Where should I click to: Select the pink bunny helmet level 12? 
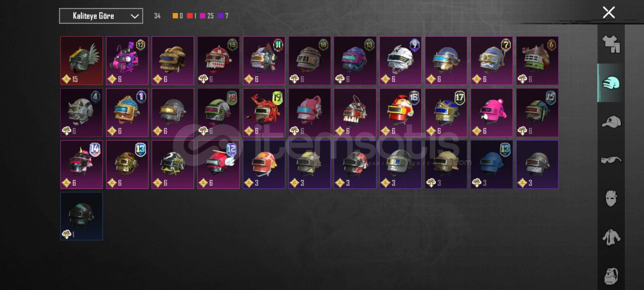point(127,60)
